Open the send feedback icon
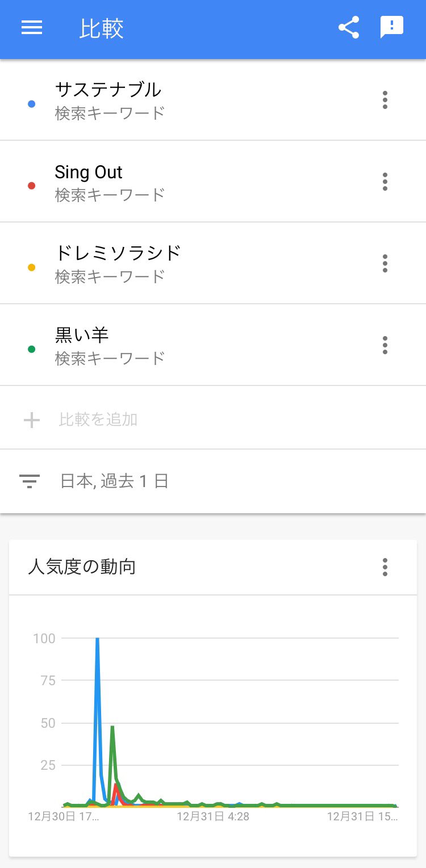Image resolution: width=426 pixels, height=868 pixels. (x=391, y=27)
